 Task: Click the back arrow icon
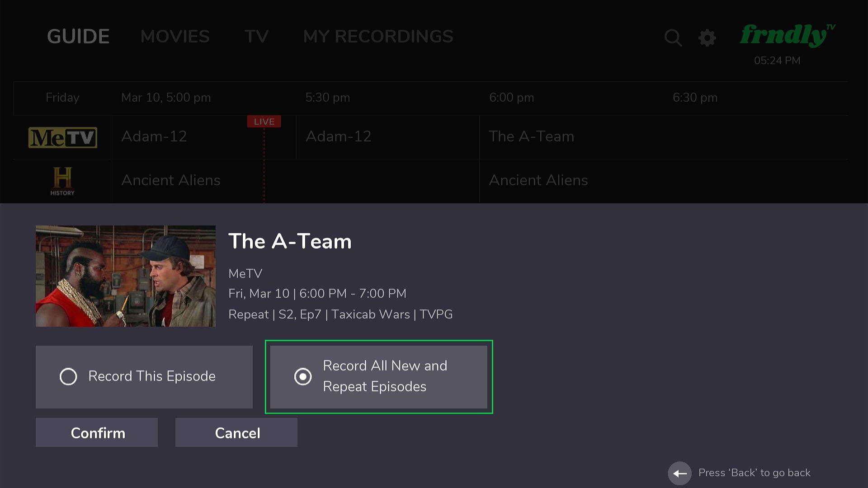679,473
